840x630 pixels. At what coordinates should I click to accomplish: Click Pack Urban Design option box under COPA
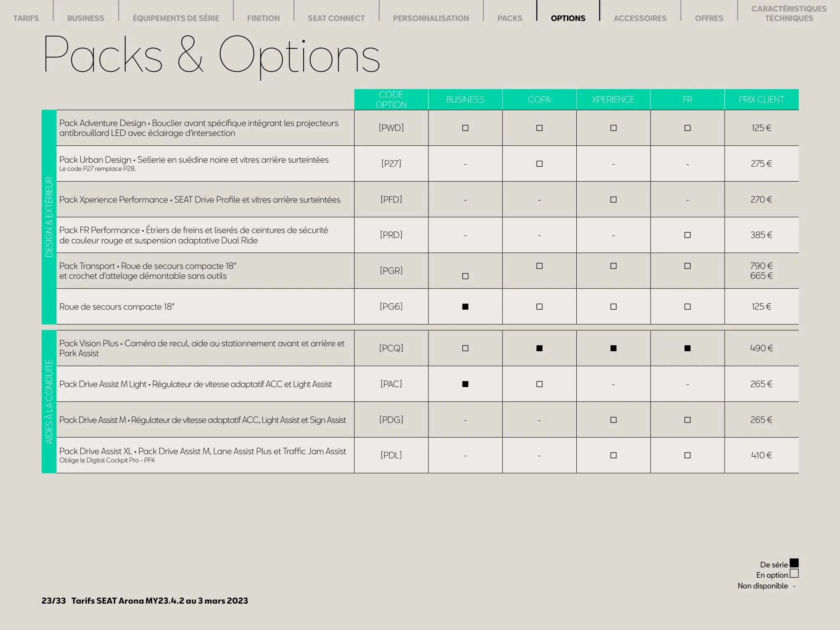click(539, 164)
